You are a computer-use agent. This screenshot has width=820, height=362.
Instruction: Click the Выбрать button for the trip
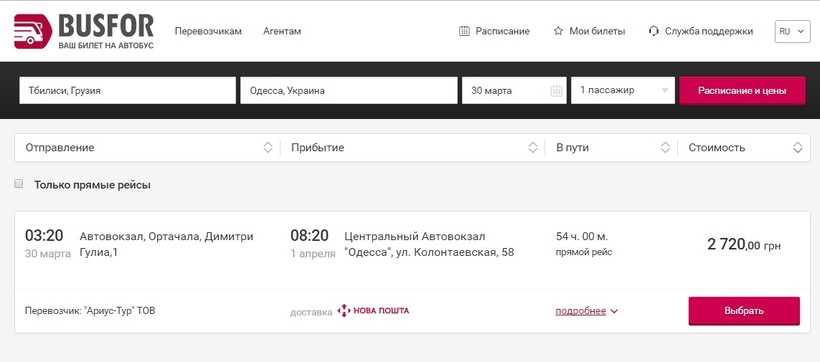pyautogui.click(x=744, y=311)
